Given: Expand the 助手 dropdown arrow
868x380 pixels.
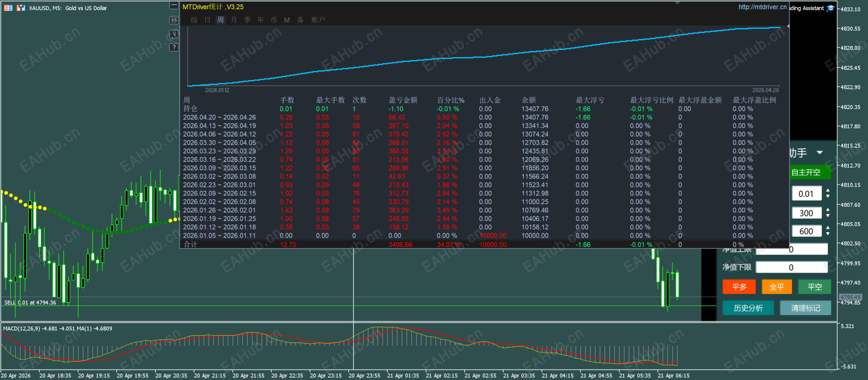Looking at the screenshot, I should [820, 153].
